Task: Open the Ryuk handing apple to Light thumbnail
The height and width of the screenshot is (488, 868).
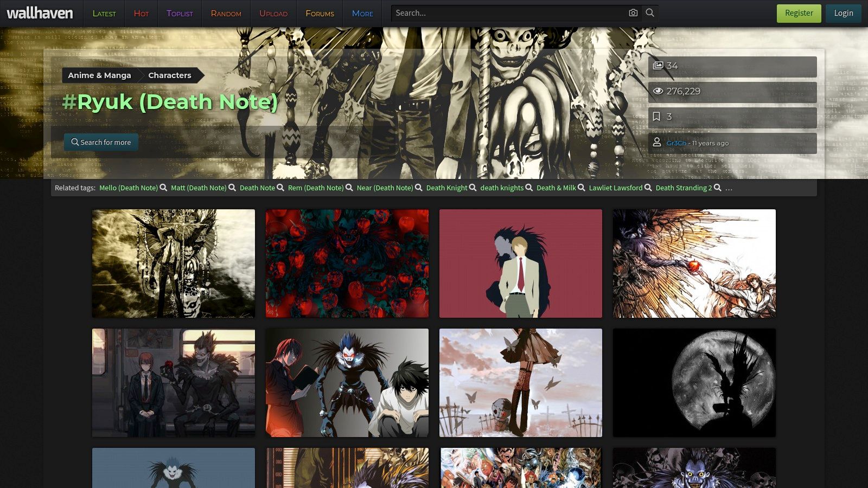Action: tap(694, 264)
